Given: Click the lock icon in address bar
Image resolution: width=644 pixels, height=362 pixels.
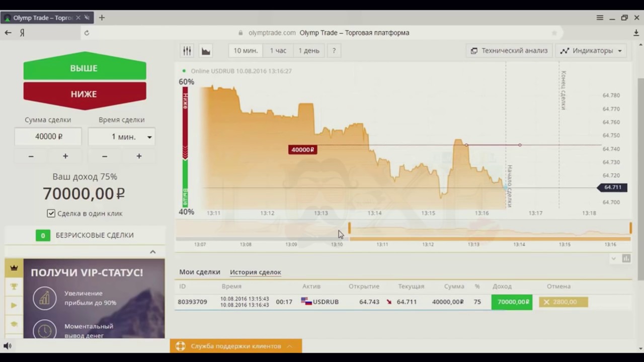Looking at the screenshot, I should tap(240, 33).
